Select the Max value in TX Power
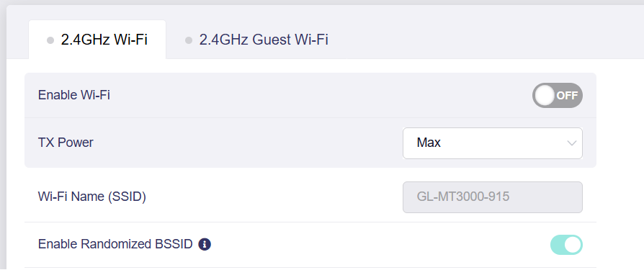 429,143
